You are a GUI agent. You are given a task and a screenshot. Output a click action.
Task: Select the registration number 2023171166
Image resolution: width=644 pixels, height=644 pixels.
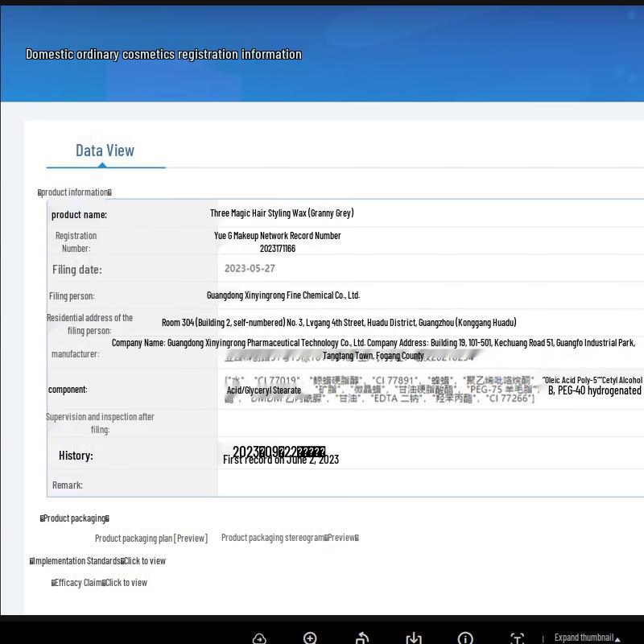click(277, 249)
